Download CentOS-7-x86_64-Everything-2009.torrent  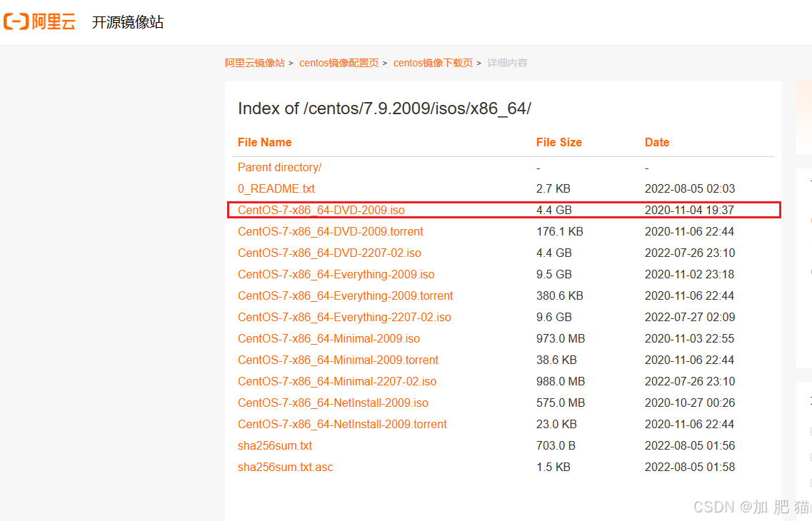pos(346,296)
